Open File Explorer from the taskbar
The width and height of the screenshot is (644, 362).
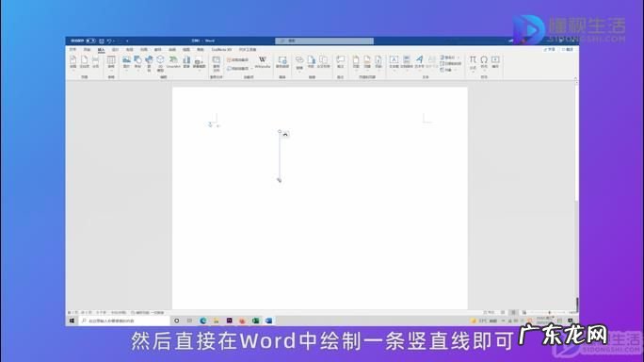point(216,321)
